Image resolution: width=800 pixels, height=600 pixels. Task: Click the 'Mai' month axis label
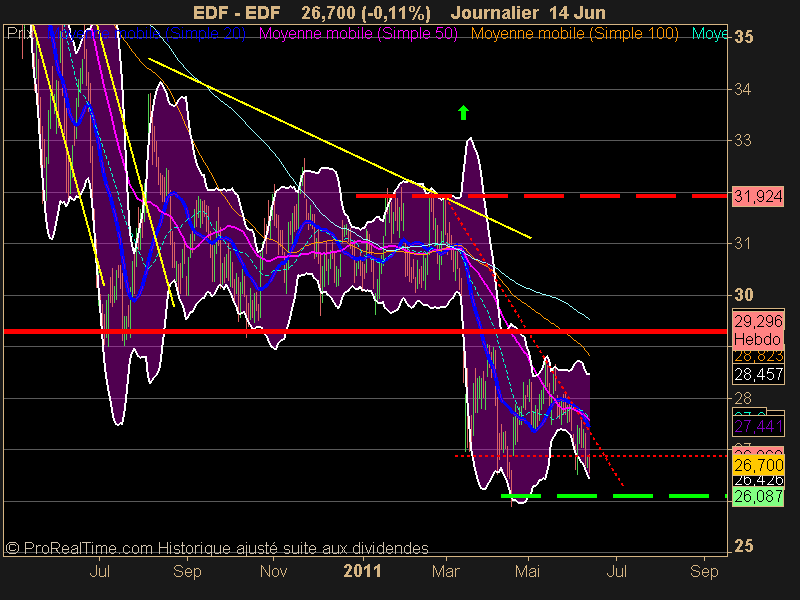[x=528, y=571]
